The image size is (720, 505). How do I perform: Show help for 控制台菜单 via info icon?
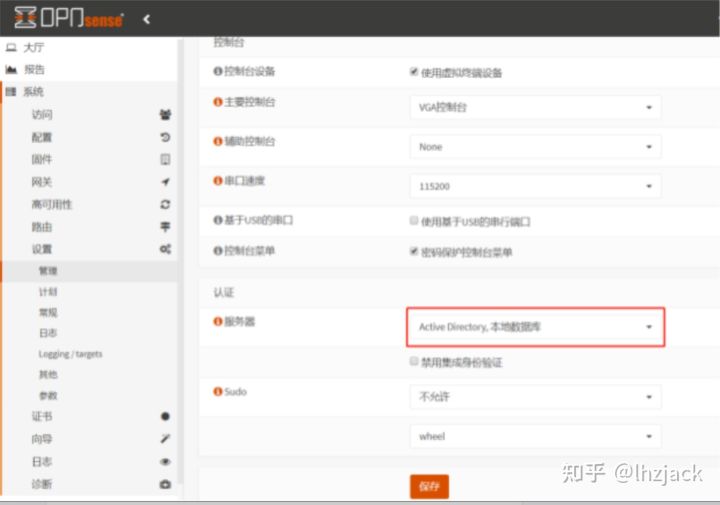point(218,251)
